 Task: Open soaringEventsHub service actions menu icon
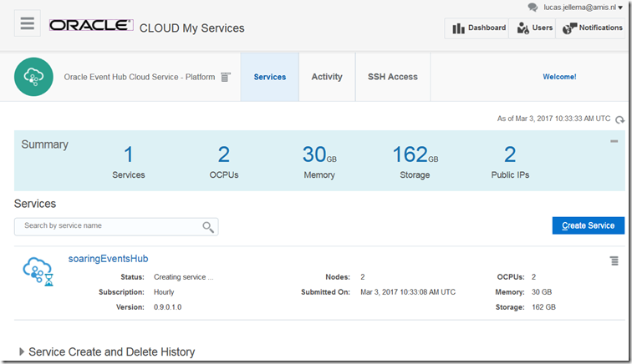[614, 261]
